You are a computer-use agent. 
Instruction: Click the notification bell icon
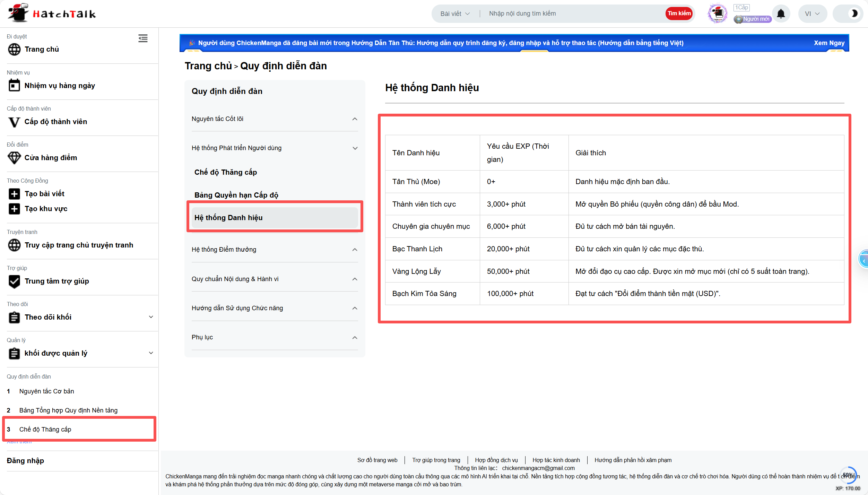pos(781,14)
